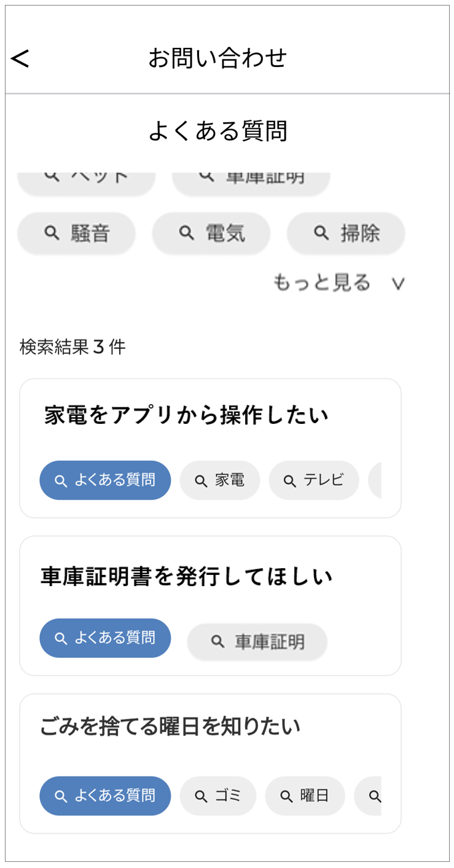Viewport: 454px width, 868px height.
Task: Click the 電気 tag search icon
Action: [187, 233]
